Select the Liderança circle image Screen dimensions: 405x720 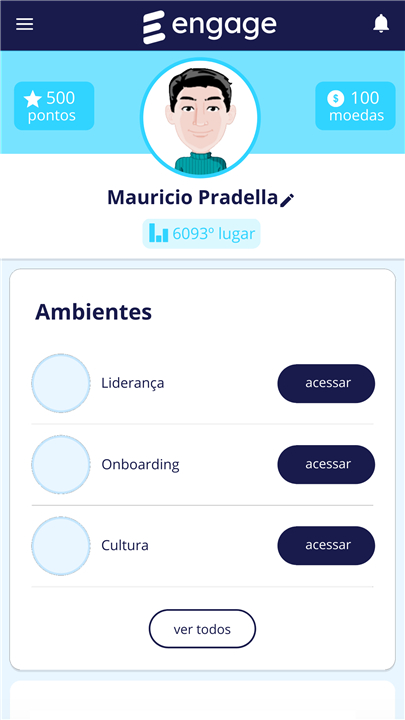click(x=61, y=383)
